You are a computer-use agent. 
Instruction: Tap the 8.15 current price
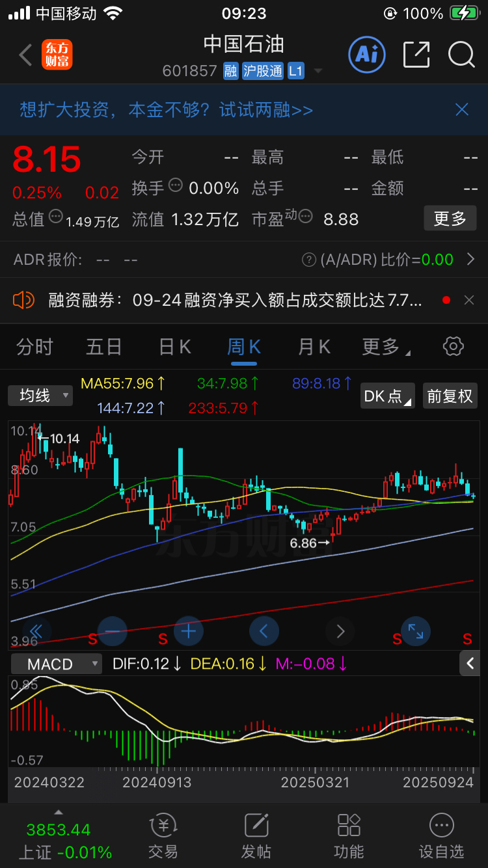click(x=47, y=159)
